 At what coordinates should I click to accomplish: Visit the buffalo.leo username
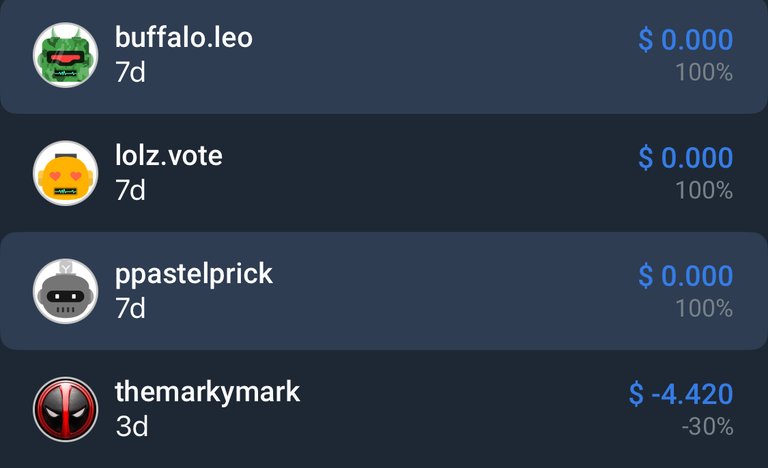(x=184, y=38)
